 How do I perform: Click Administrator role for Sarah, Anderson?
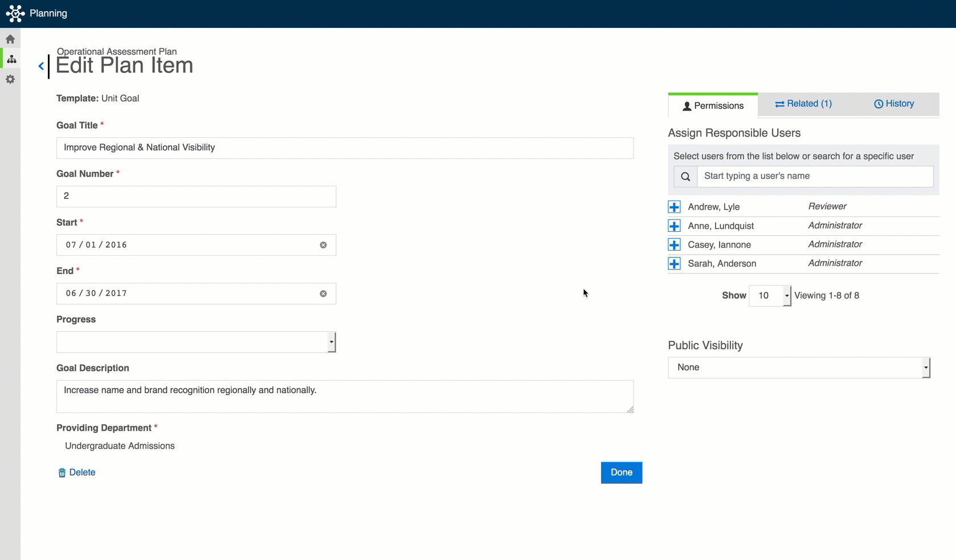pos(835,263)
